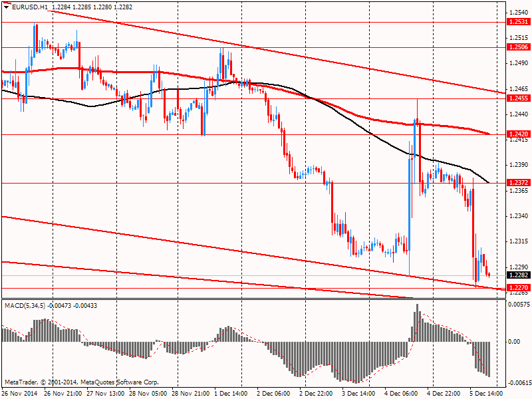
Task: Select the 1.2420 horizontal level price label
Action: pos(519,134)
